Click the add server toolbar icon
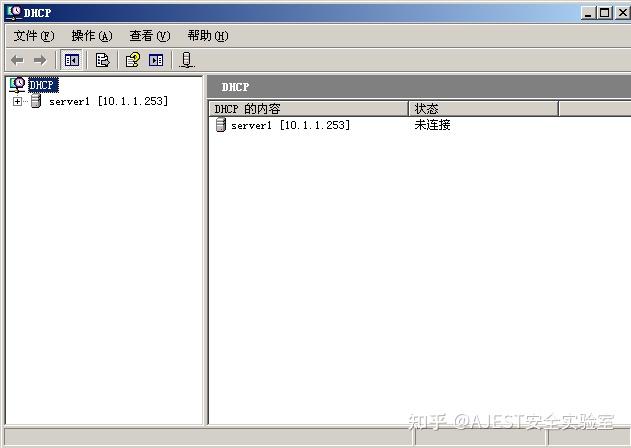 pos(186,60)
